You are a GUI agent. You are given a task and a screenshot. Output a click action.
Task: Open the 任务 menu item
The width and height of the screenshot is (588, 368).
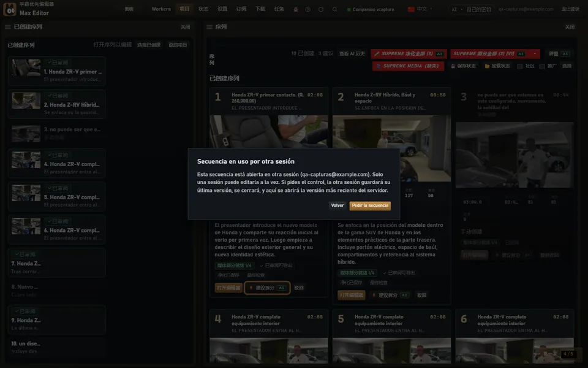click(279, 9)
